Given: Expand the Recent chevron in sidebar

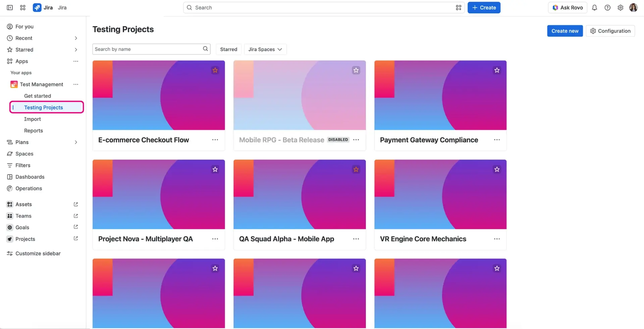Looking at the screenshot, I should pyautogui.click(x=76, y=38).
